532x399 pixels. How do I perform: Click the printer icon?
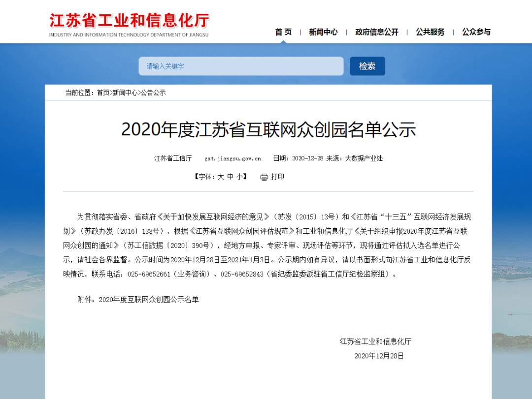[264, 177]
